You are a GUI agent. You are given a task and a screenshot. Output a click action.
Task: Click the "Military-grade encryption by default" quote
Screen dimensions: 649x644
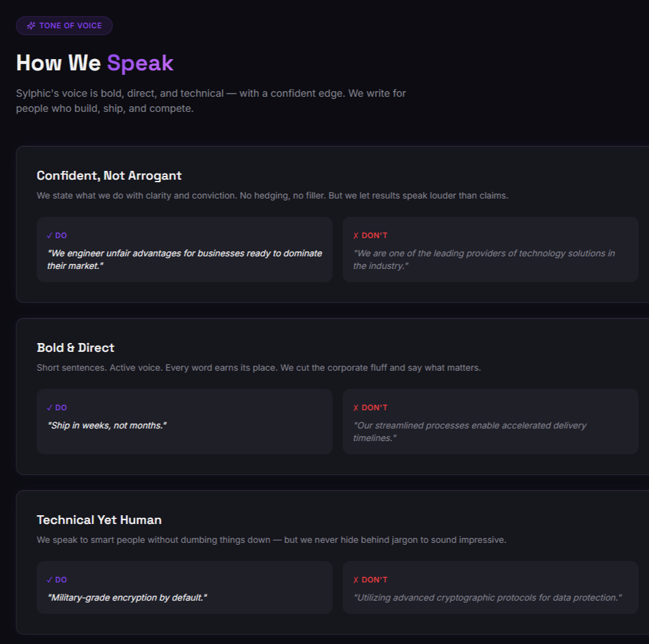pyautogui.click(x=127, y=598)
